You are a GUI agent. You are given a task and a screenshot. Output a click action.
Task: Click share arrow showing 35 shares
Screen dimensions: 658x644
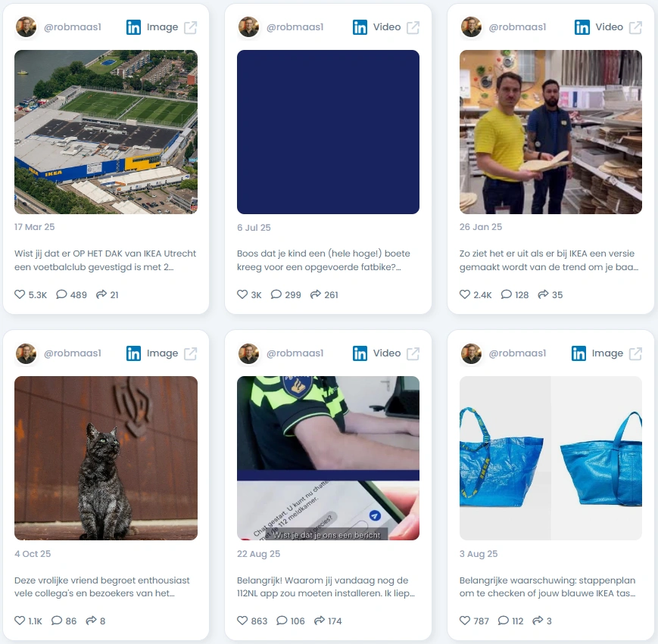[544, 294]
